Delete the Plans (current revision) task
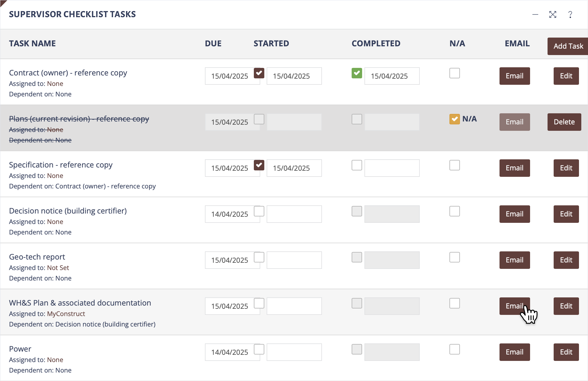Image resolution: width=588 pixels, height=381 pixels. point(564,122)
